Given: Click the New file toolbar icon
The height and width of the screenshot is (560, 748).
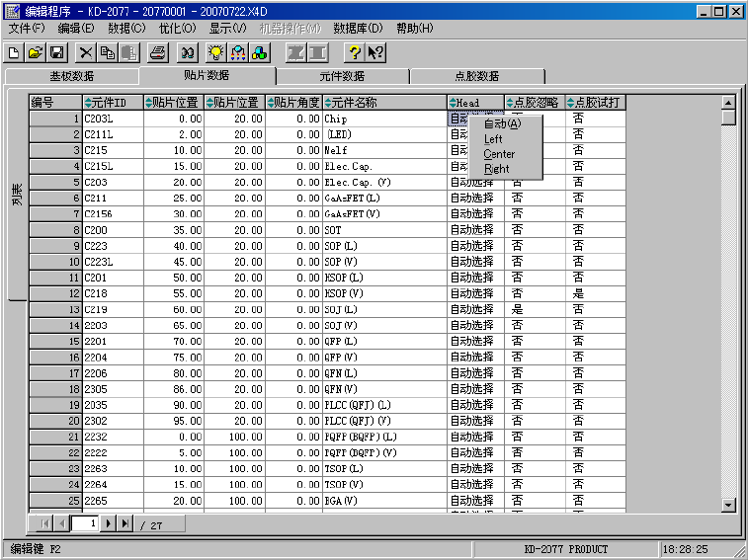Looking at the screenshot, I should 14,53.
